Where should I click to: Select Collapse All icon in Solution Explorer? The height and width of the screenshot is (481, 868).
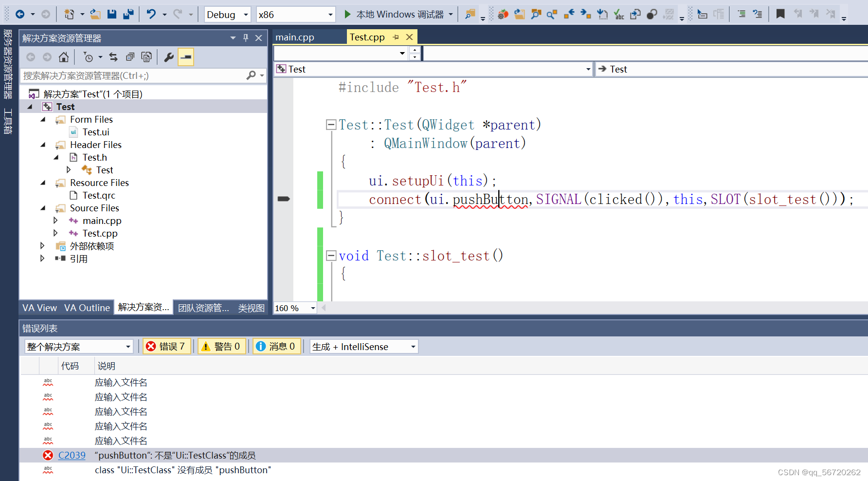(x=130, y=56)
